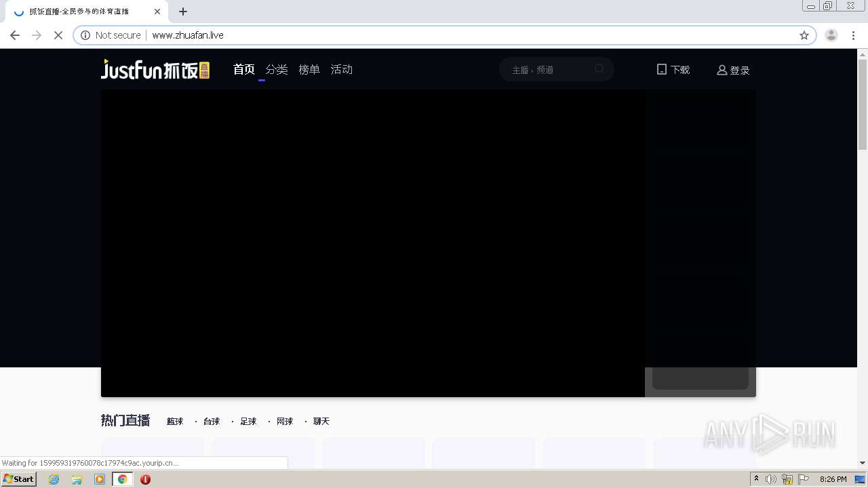Filter hot streams by 足球
868x488 pixels.
pos(248,421)
